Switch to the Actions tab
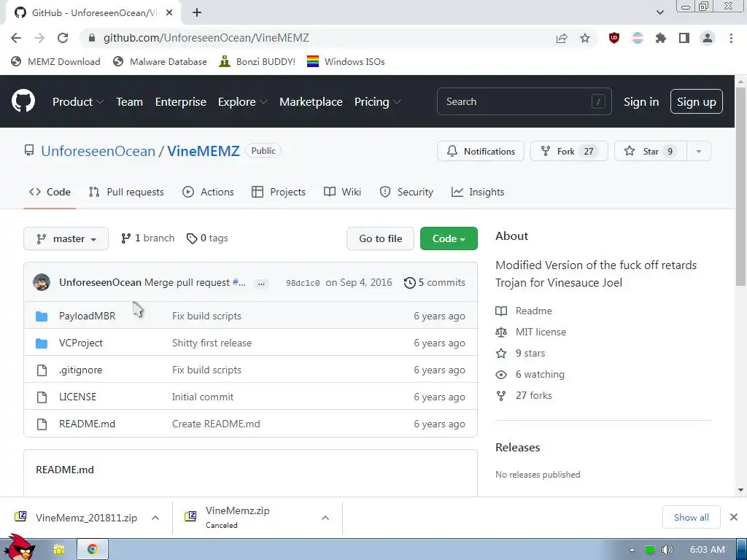Viewport: 747px width, 560px height. point(208,192)
